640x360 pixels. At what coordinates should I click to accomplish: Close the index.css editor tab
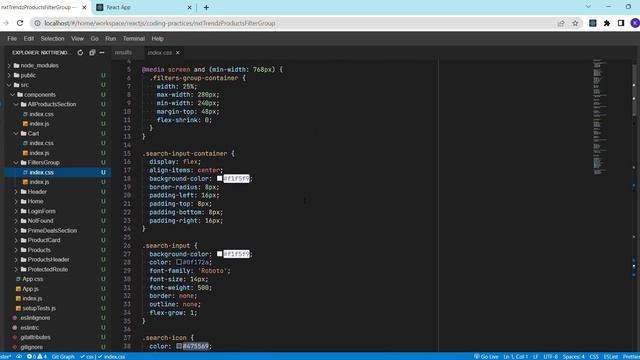coord(178,53)
